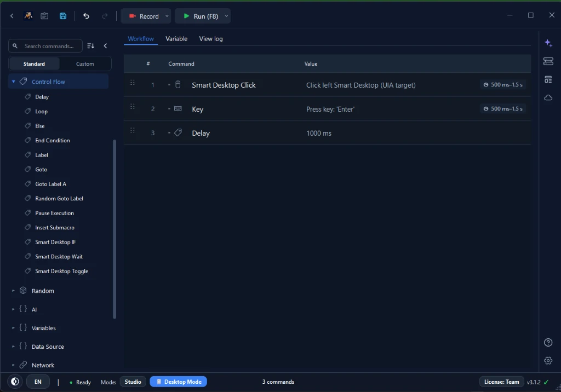Change language with the EN button

click(38, 382)
